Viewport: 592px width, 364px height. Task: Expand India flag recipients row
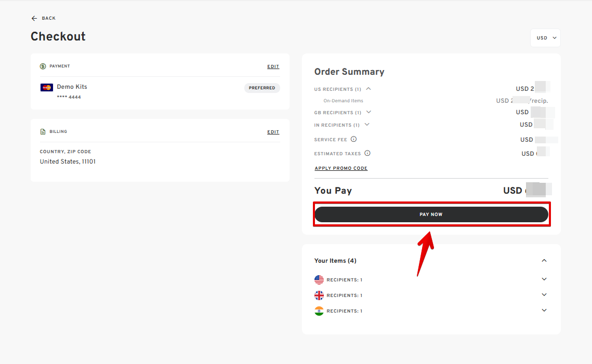click(x=544, y=310)
